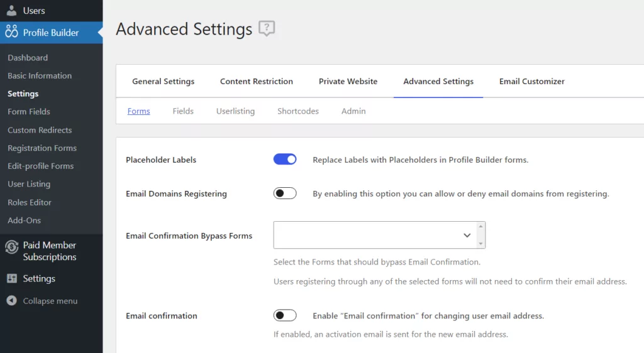
Task: Click the "Placeholder Labels" setting label
Action: (161, 160)
